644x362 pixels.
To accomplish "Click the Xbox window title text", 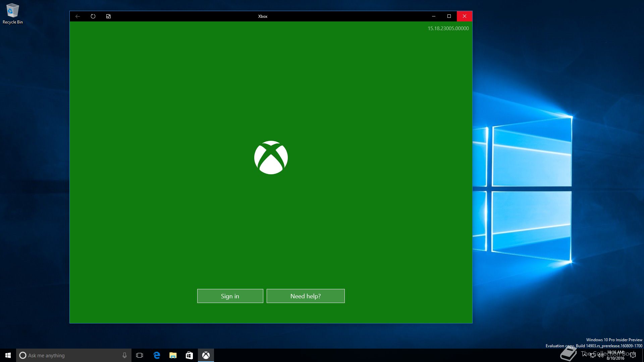I will point(263,16).
